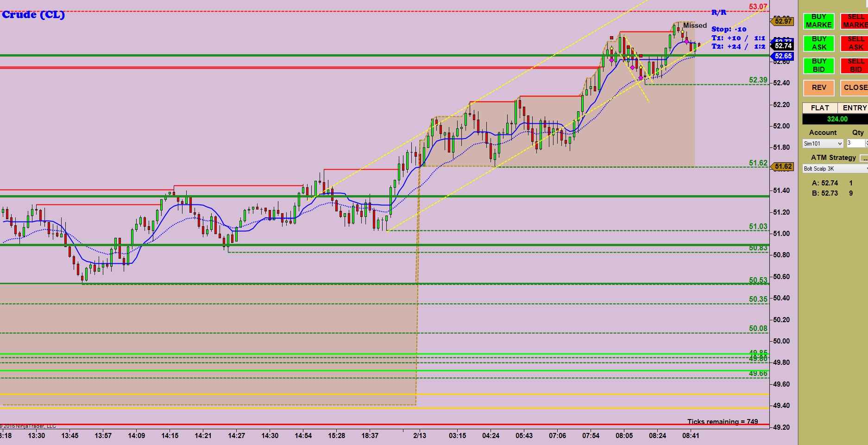Screen dimensions: 868x445
Task: Click the 49.40 price axis label
Action: [x=781, y=406]
